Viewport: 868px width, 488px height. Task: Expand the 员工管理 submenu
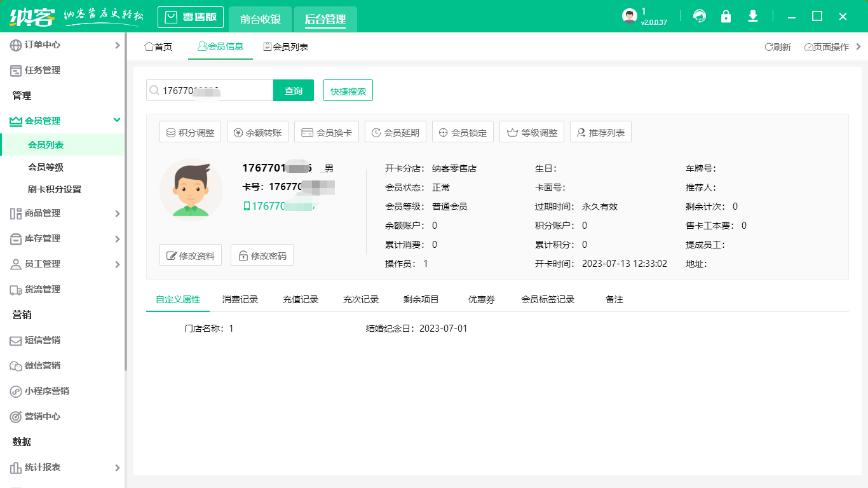click(44, 264)
